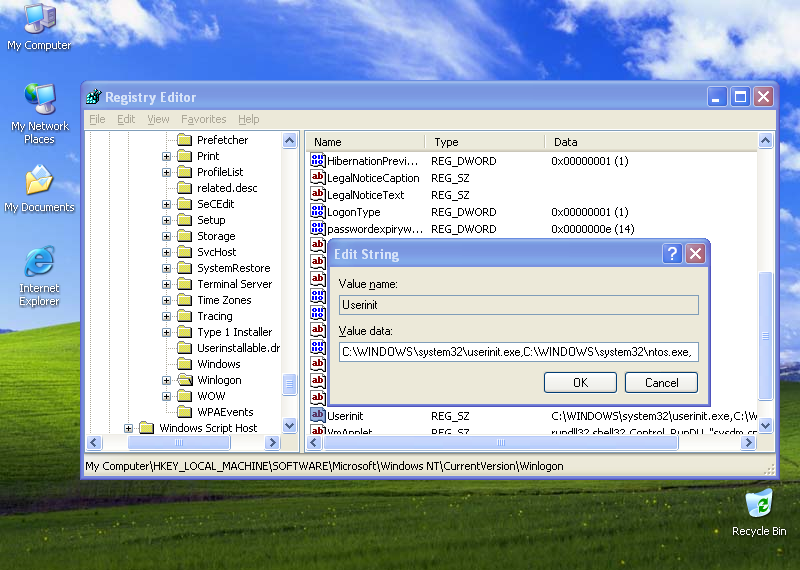Confirm Edit String with OK
The image size is (800, 570).
tap(580, 383)
